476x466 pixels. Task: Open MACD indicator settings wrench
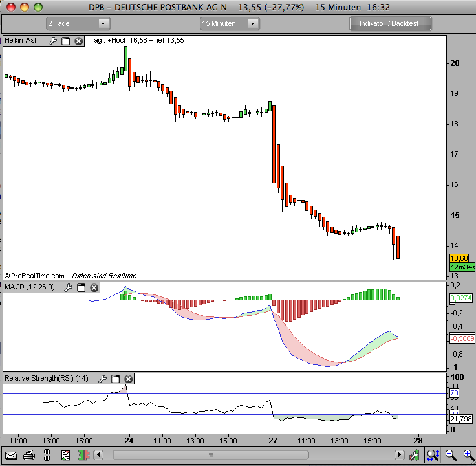click(69, 287)
